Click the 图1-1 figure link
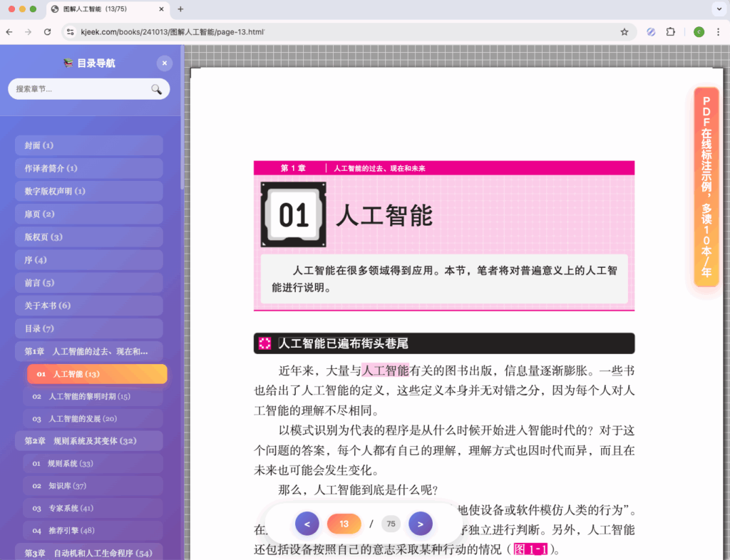Image resolution: width=730 pixels, height=560 pixels. click(530, 550)
